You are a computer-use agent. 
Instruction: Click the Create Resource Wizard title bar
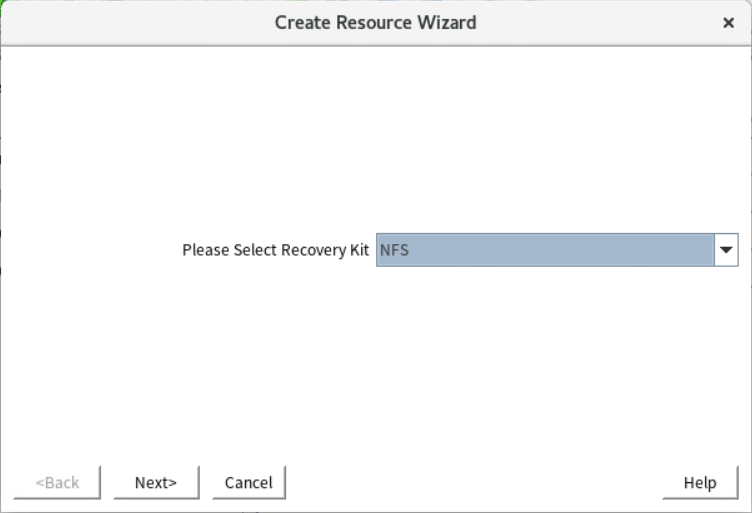(376, 23)
